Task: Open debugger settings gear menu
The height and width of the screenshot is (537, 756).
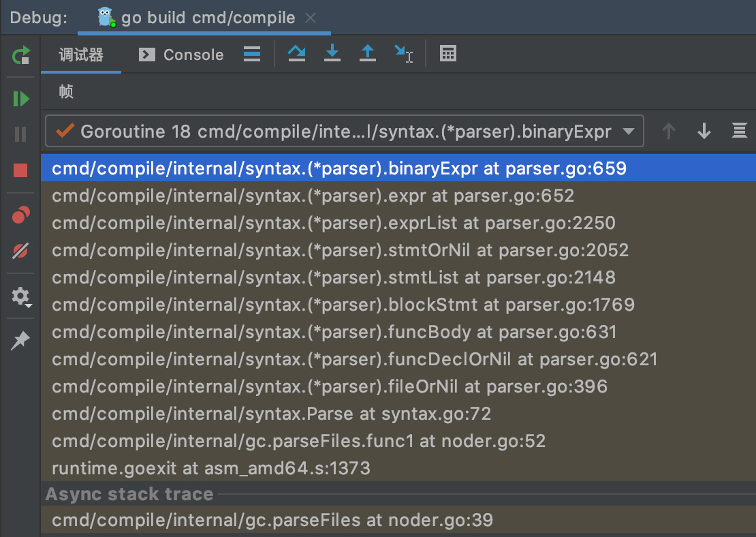Action: (x=21, y=296)
